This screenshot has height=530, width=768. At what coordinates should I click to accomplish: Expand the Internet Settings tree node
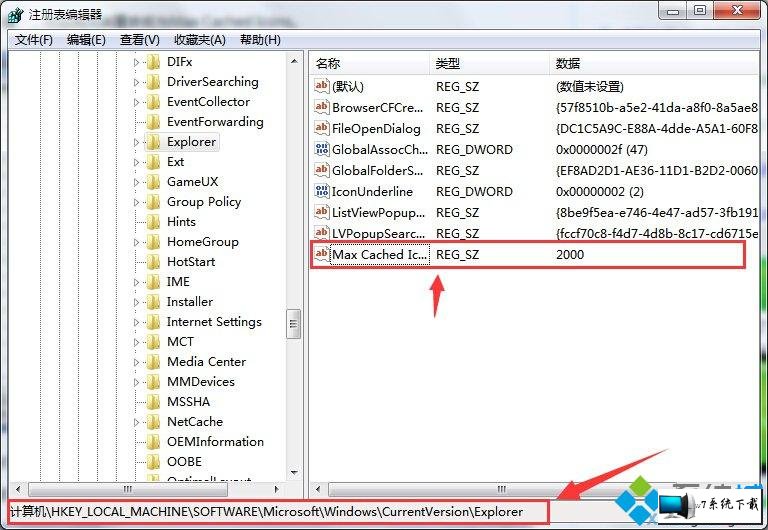137,322
